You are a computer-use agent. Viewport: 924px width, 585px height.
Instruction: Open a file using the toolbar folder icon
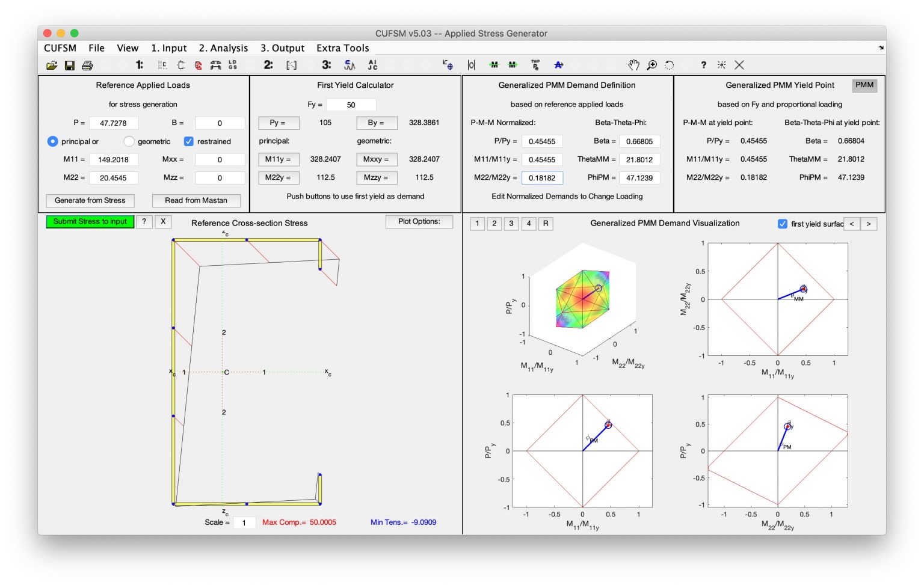point(51,65)
